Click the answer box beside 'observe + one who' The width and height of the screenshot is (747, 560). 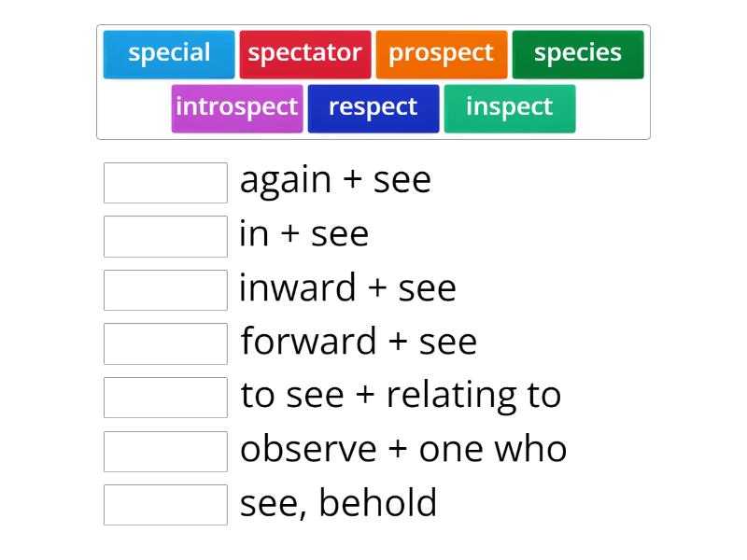[165, 452]
